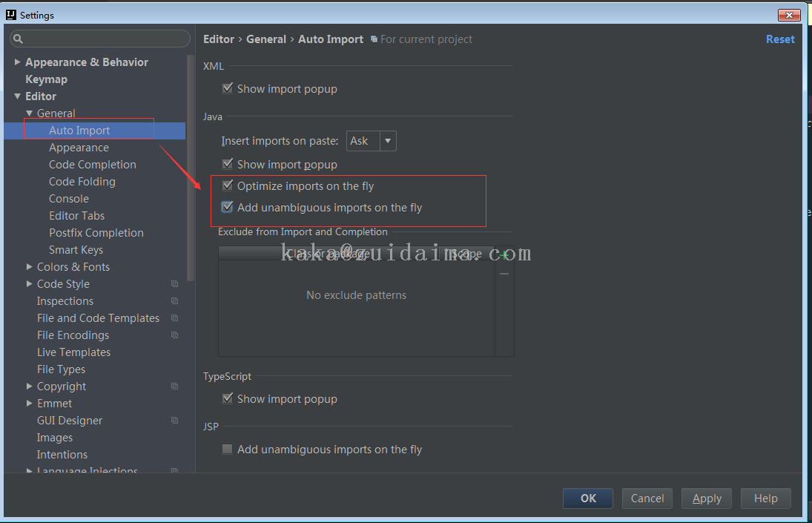Open Live Templates settings page
This screenshot has width=812, height=523.
click(73, 352)
